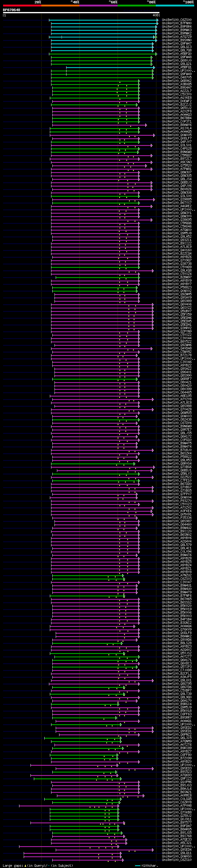
Task: Select the UniRef100_B7U8J0 label
Action: [x=177, y=450]
